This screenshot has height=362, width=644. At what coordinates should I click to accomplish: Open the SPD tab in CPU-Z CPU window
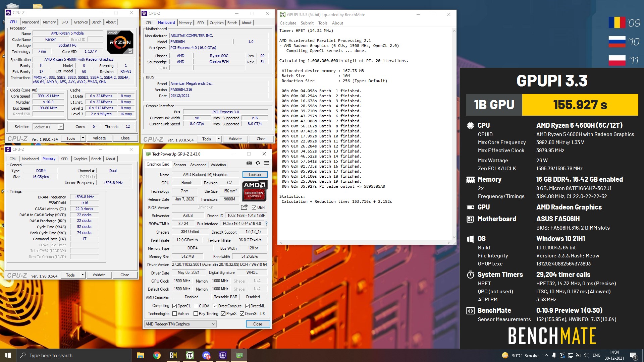(x=64, y=22)
